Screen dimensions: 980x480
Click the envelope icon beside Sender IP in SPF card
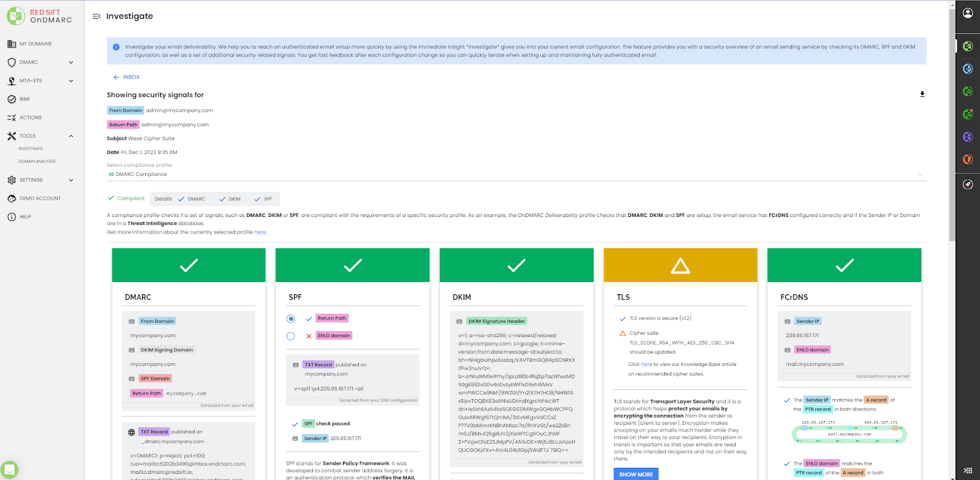(x=296, y=439)
